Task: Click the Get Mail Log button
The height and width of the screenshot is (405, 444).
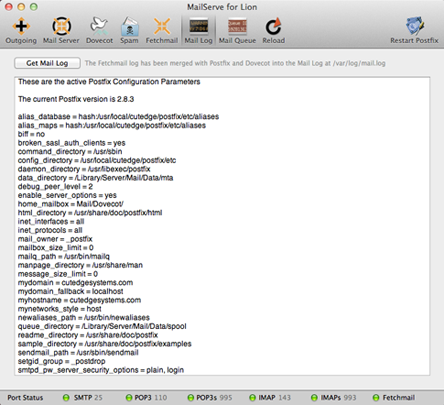Action: tap(47, 63)
